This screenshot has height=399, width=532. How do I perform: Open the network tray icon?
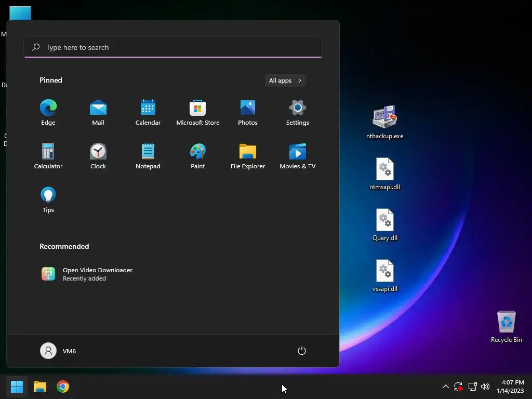[472, 387]
